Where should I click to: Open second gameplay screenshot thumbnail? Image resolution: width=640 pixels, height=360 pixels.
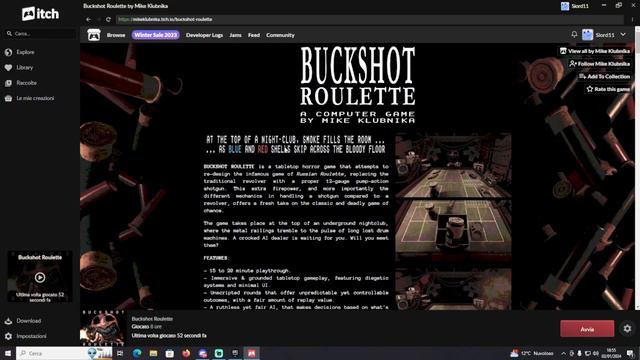point(453,231)
